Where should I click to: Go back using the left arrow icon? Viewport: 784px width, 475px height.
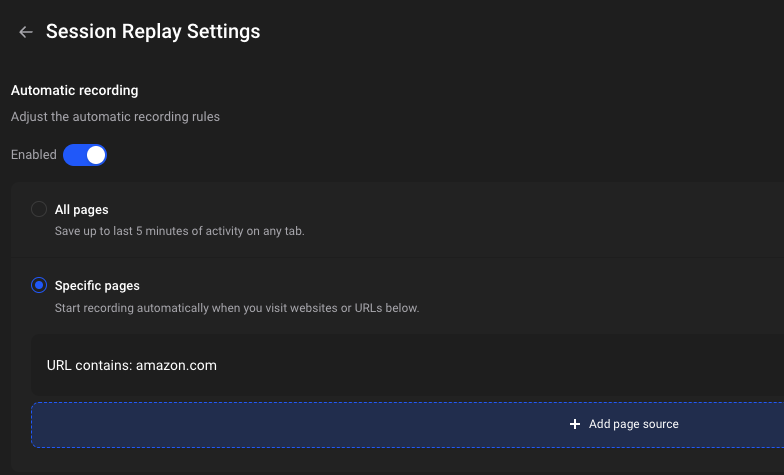[26, 32]
